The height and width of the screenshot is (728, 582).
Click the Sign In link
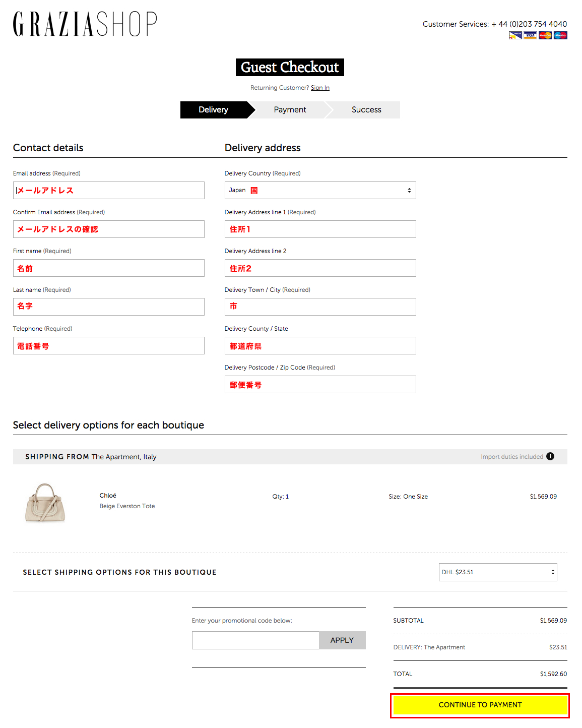point(320,88)
